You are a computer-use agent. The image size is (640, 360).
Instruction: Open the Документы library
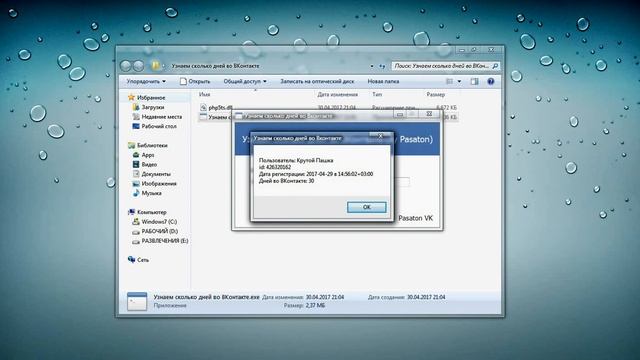coord(156,174)
